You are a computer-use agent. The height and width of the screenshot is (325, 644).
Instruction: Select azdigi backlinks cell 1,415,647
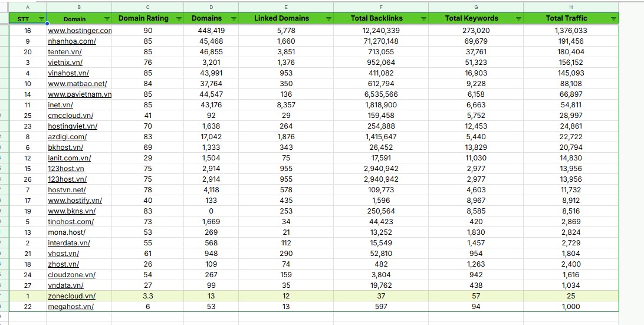pyautogui.click(x=381, y=137)
